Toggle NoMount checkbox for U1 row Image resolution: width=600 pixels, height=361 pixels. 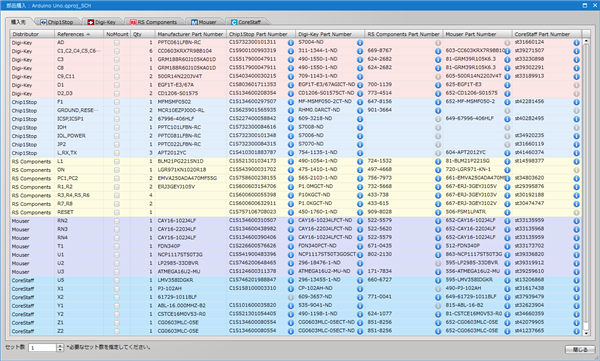click(x=117, y=255)
